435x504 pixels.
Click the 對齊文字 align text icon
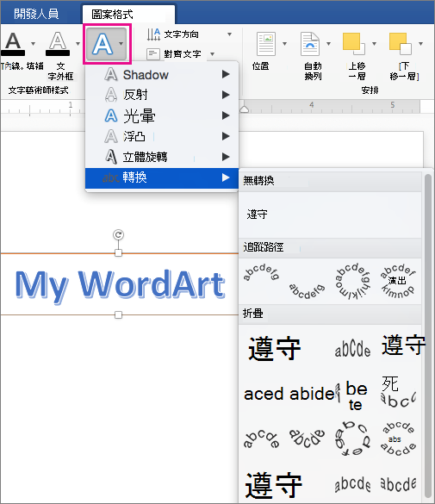tap(153, 54)
